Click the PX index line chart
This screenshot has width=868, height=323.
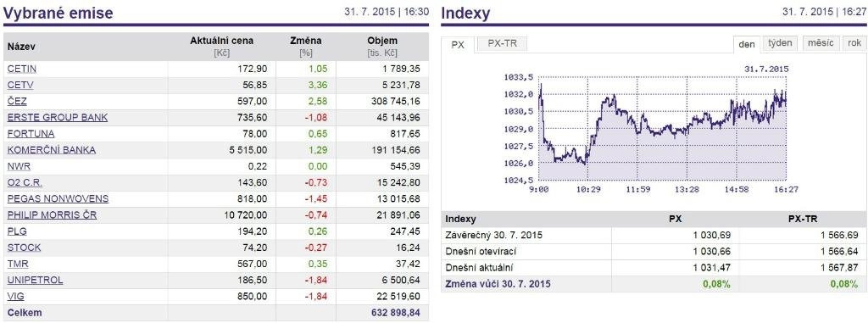[663, 129]
